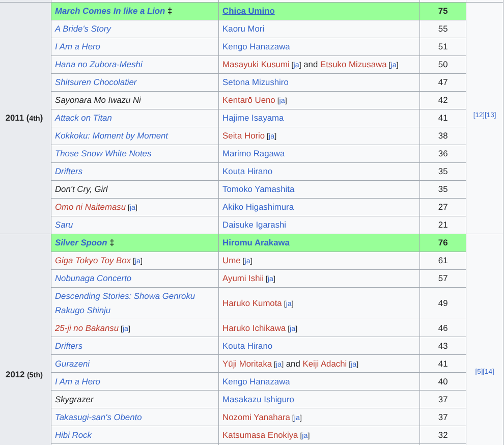Click the red Haruko Kumota link
The image size is (504, 445).
click(x=252, y=303)
